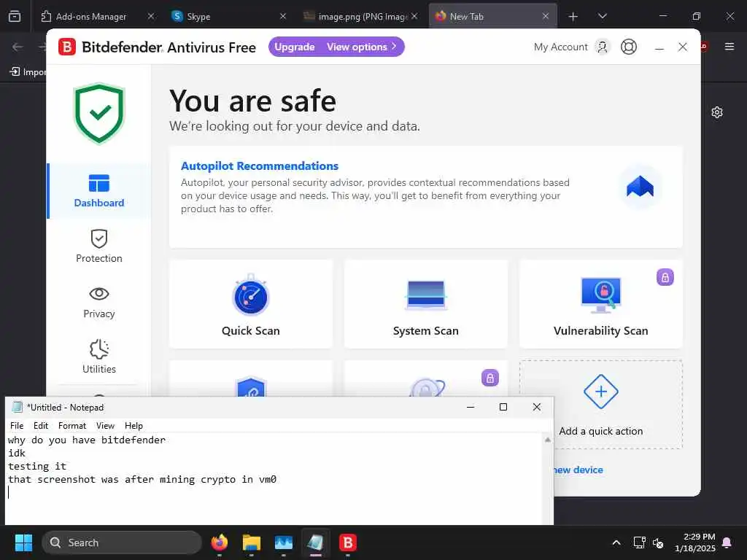List all Firefox tabs dropdown arrow
This screenshot has width=747, height=560.
point(602,17)
